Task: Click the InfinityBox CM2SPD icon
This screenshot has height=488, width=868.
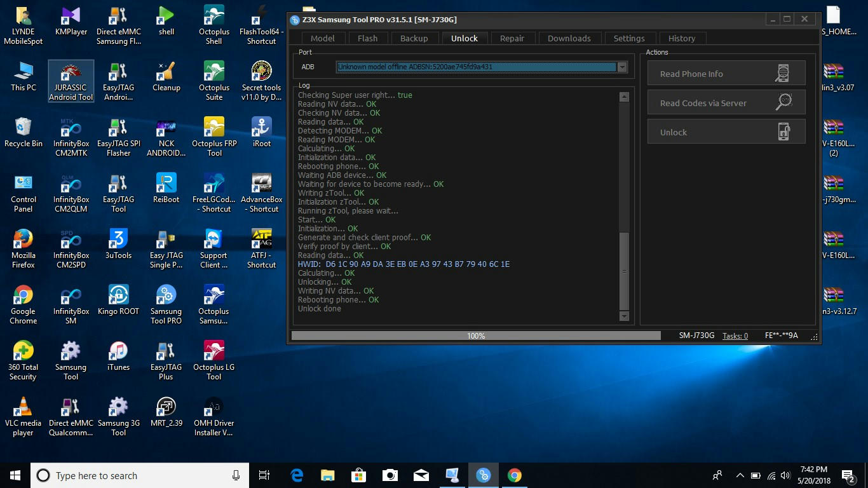Action: pyautogui.click(x=71, y=249)
